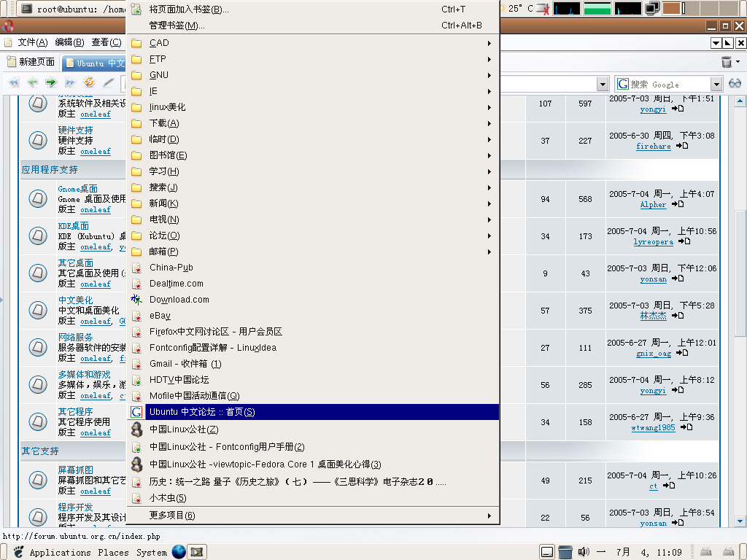Viewport: 747px width, 560px height.
Task: Open the Gnome桌面 forum link
Action: 77,189
